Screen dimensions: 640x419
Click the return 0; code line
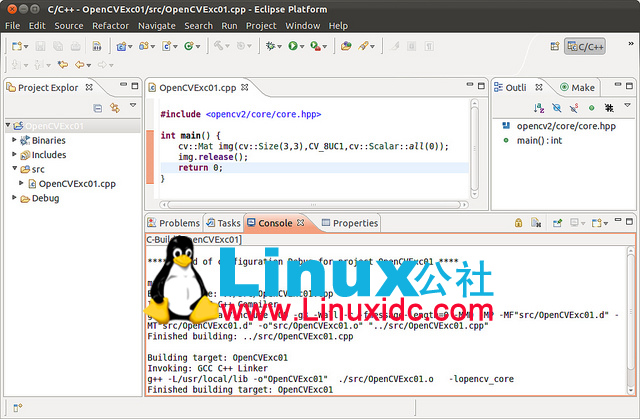[314, 168]
